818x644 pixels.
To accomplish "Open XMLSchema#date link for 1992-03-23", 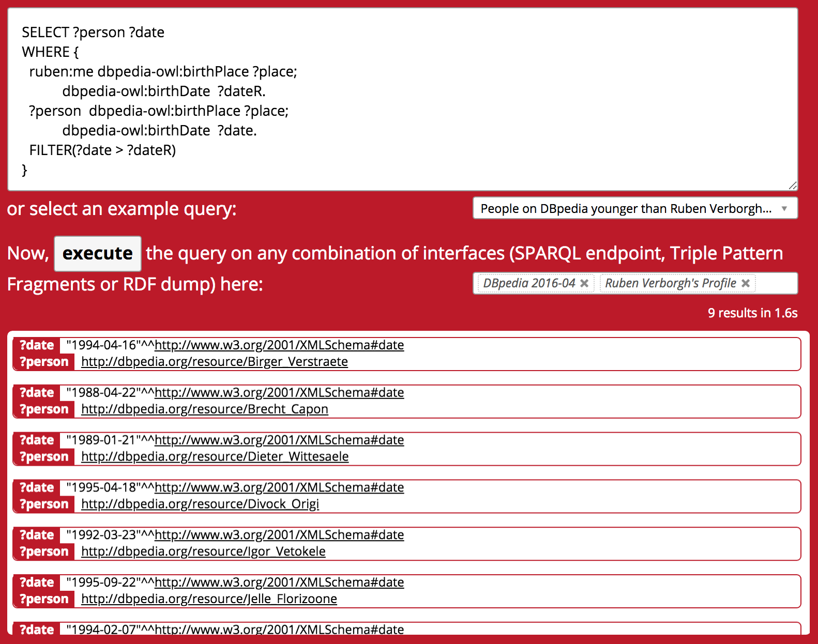I will point(279,535).
